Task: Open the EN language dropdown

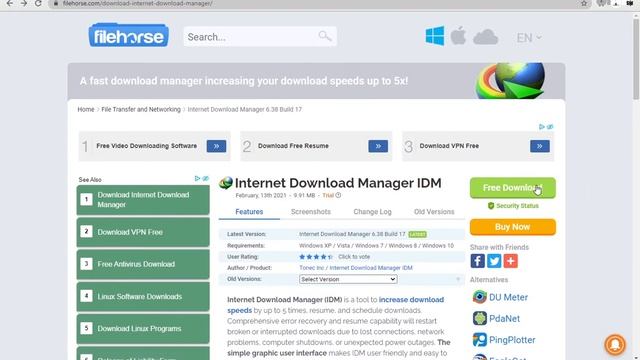Action: (529, 38)
